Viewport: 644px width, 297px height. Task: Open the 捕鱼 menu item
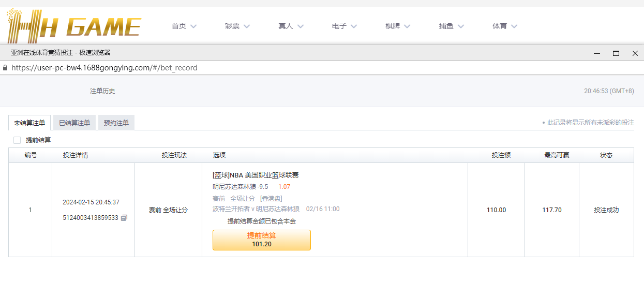tap(446, 26)
